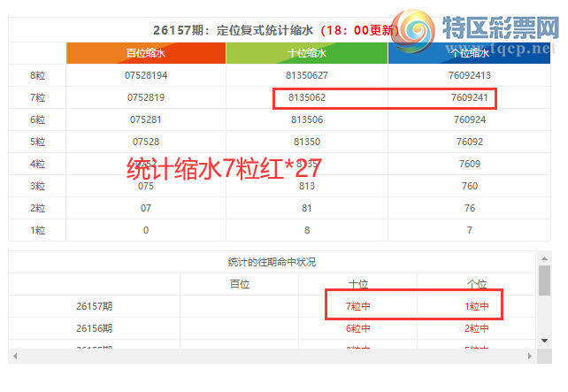Click the scroll up arrow of the results table
Screen dimensions: 568x392
(544, 258)
